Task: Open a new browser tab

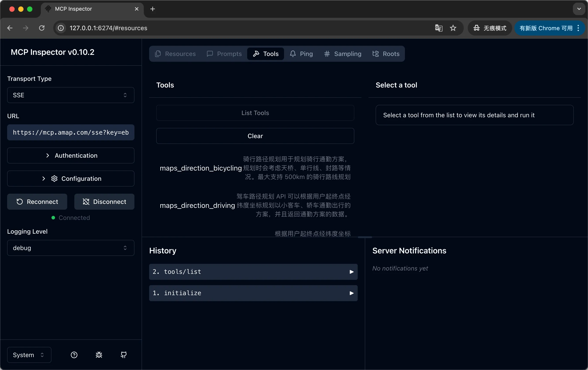Action: (x=153, y=9)
